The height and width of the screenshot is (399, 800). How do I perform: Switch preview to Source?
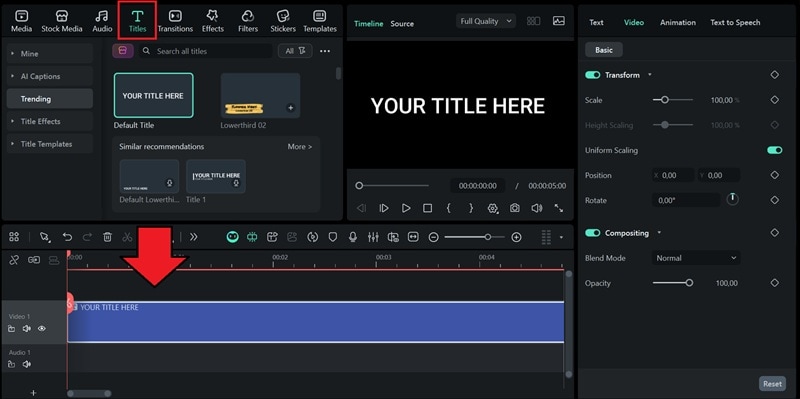pyautogui.click(x=402, y=23)
